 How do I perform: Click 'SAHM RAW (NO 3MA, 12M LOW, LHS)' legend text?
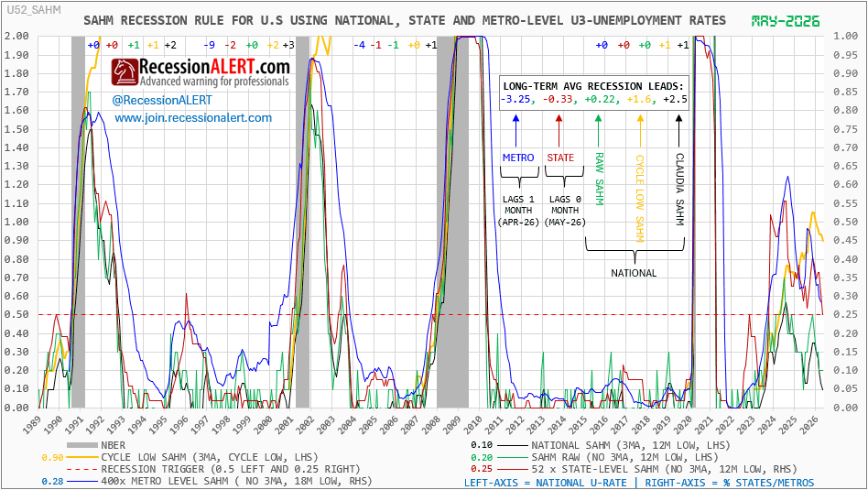[x=624, y=457]
